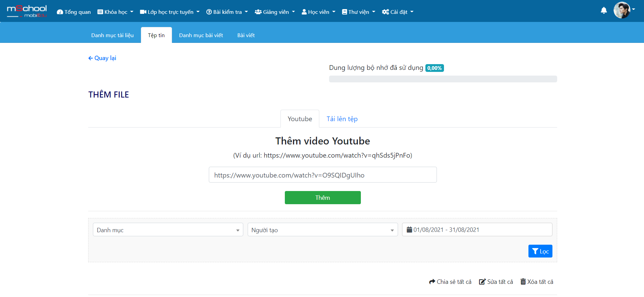Click the calendar icon in the date range field

pyautogui.click(x=409, y=230)
